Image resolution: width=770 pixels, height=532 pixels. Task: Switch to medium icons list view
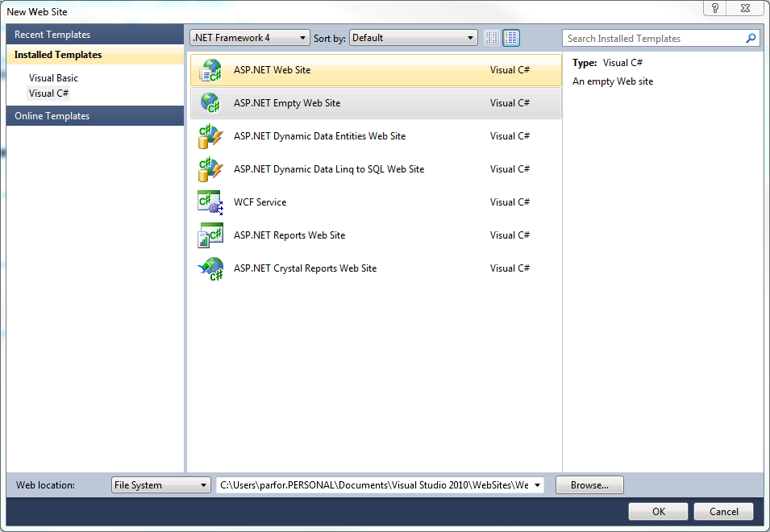pyautogui.click(x=511, y=38)
